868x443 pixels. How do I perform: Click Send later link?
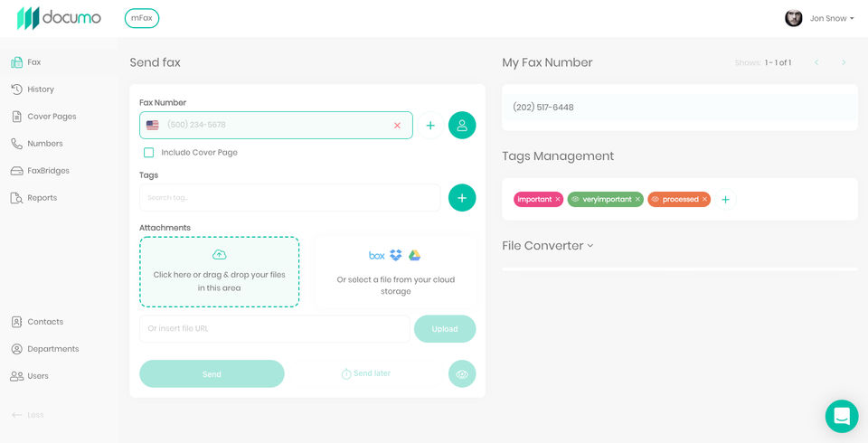click(366, 373)
